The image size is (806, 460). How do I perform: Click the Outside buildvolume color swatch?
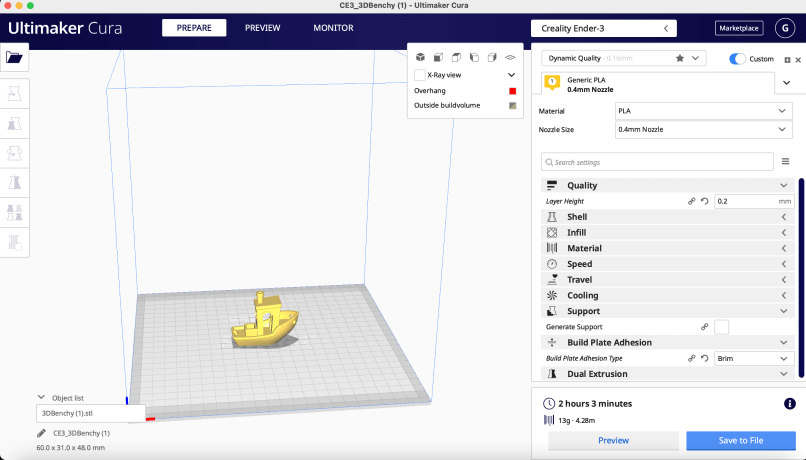pyautogui.click(x=512, y=105)
